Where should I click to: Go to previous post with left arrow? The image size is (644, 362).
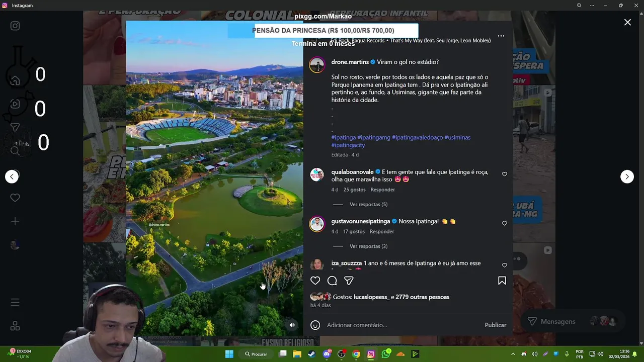tap(12, 176)
